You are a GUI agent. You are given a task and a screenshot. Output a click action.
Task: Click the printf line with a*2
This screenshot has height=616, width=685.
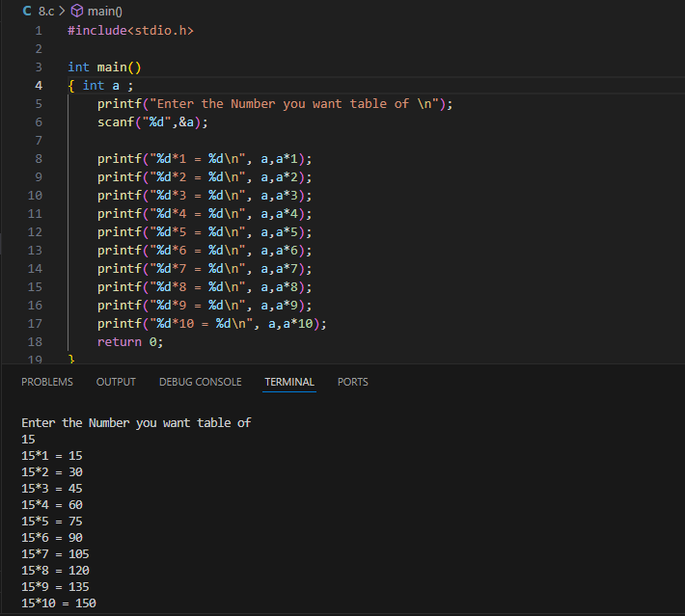click(x=205, y=177)
